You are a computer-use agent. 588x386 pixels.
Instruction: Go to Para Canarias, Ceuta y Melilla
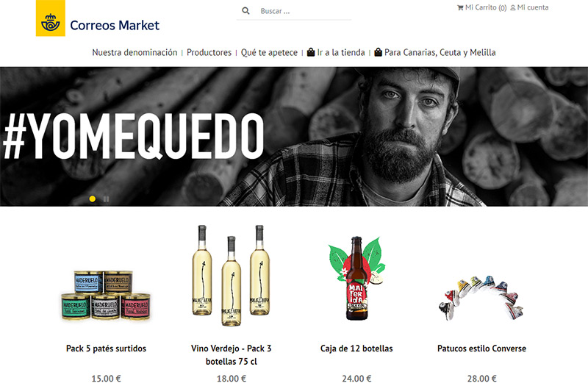click(440, 52)
